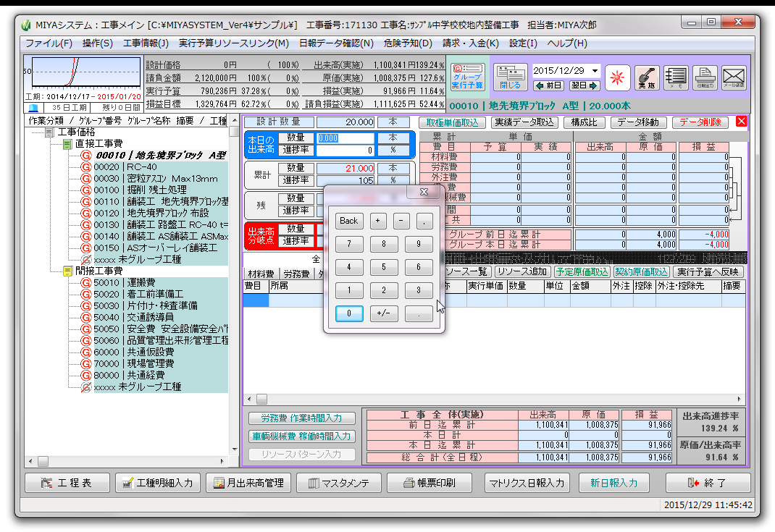Click the 間接工事費 yellow folder icon
775x532 pixels.
(x=67, y=271)
